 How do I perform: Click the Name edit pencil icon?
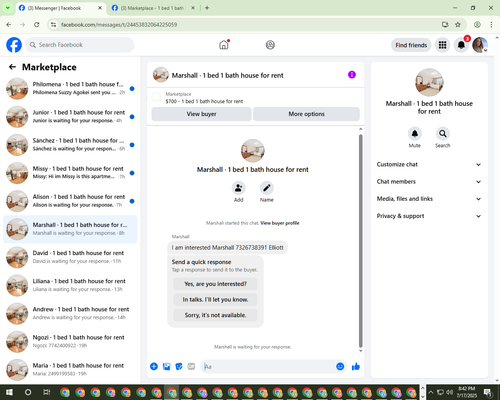coord(267,188)
